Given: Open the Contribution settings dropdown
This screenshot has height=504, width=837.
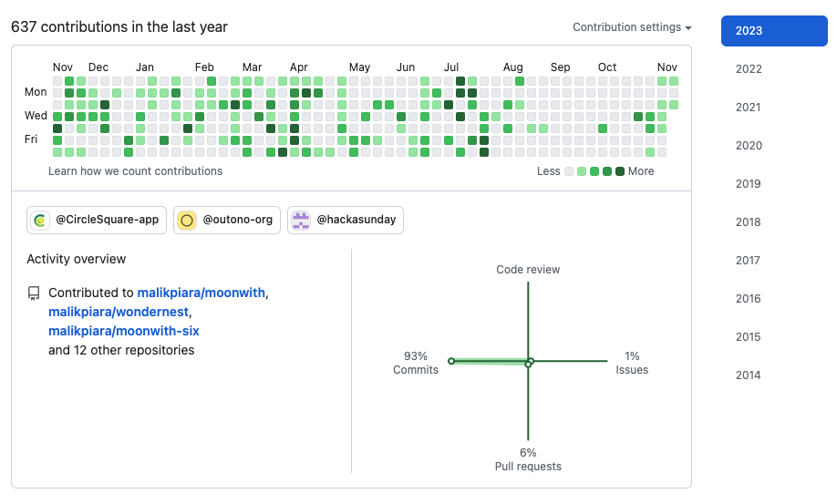Looking at the screenshot, I should click(x=632, y=27).
